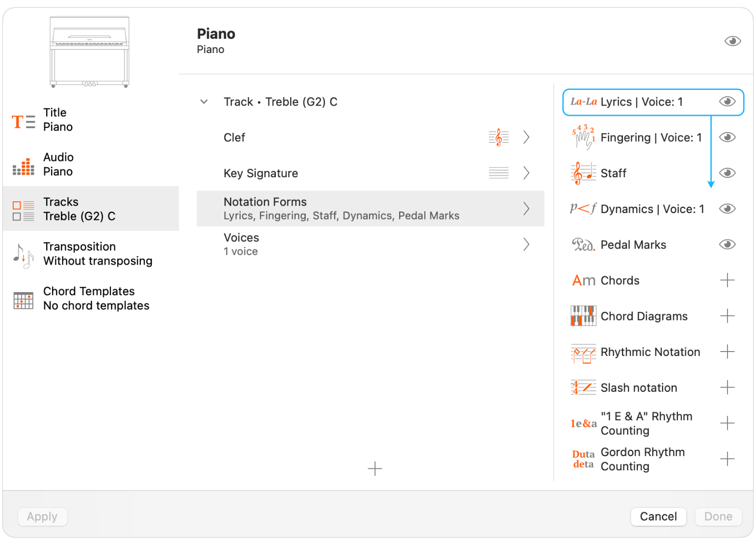Screen dimensions: 756x545
Task: Add Slash notation with plus icon
Action: (x=727, y=387)
